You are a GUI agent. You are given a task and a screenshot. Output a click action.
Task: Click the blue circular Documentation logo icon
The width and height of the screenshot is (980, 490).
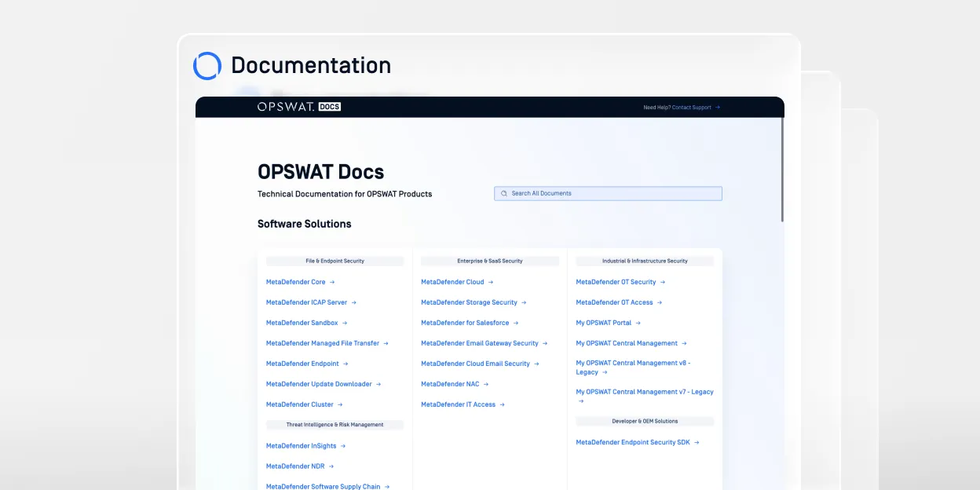(x=207, y=66)
